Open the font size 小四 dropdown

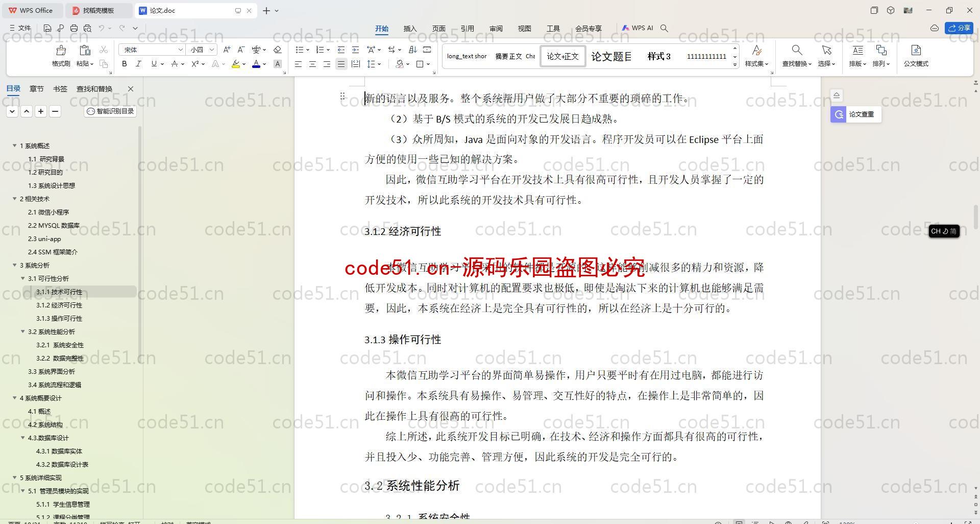[211, 50]
